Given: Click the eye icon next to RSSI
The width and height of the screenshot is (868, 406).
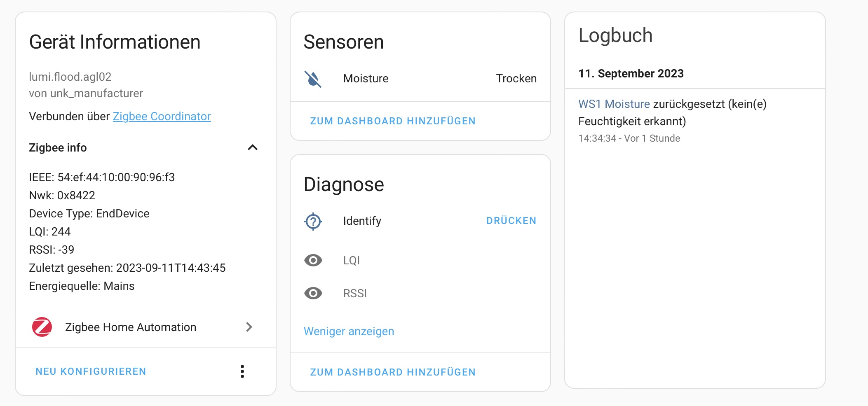Looking at the screenshot, I should pyautogui.click(x=313, y=293).
